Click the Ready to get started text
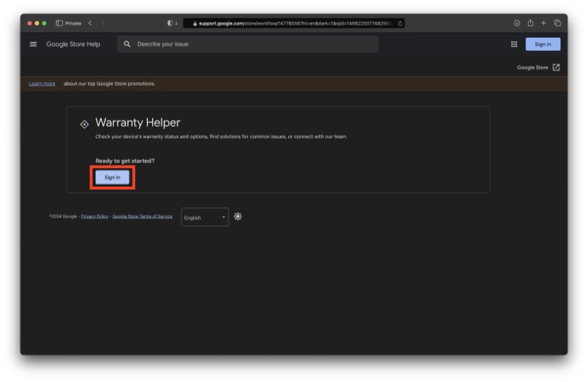 click(x=125, y=161)
